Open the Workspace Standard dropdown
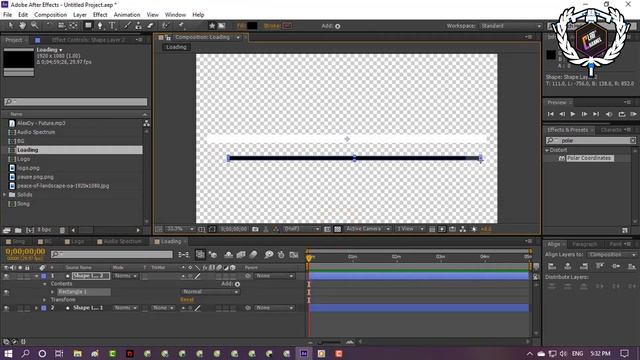The height and width of the screenshot is (360, 640). 510,26
